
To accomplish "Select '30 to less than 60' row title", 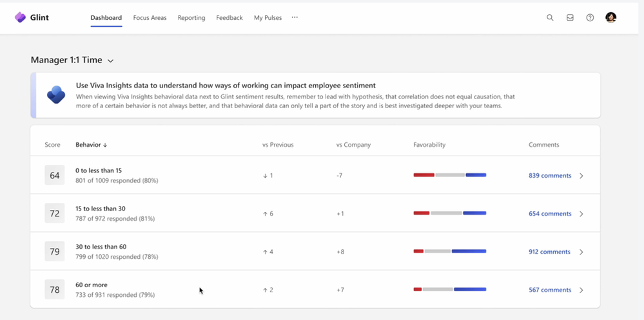I will tap(101, 247).
